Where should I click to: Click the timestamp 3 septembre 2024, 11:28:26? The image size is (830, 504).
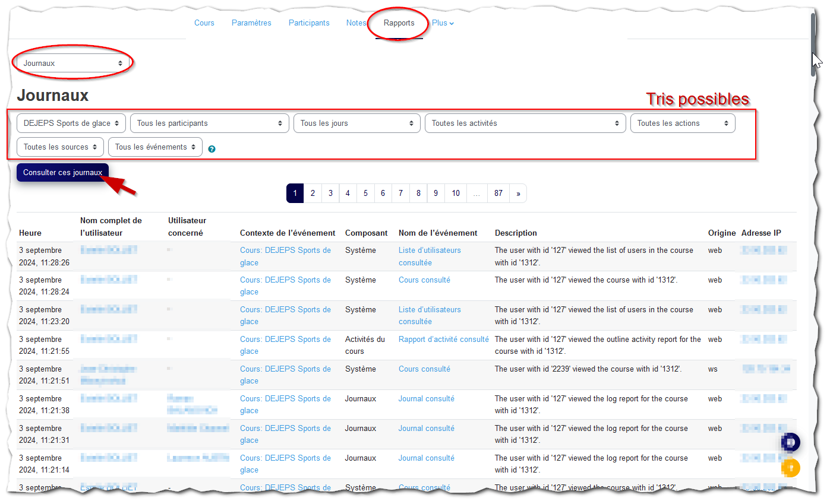(x=45, y=256)
